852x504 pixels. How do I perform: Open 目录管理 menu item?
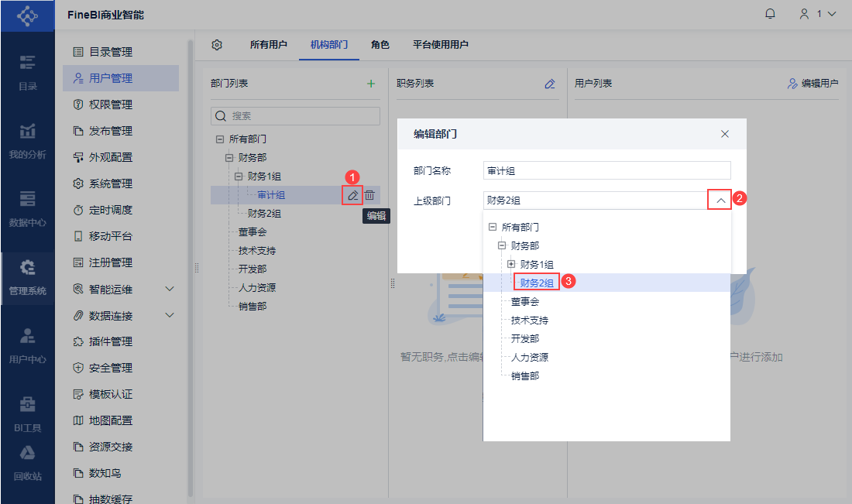tap(121, 52)
